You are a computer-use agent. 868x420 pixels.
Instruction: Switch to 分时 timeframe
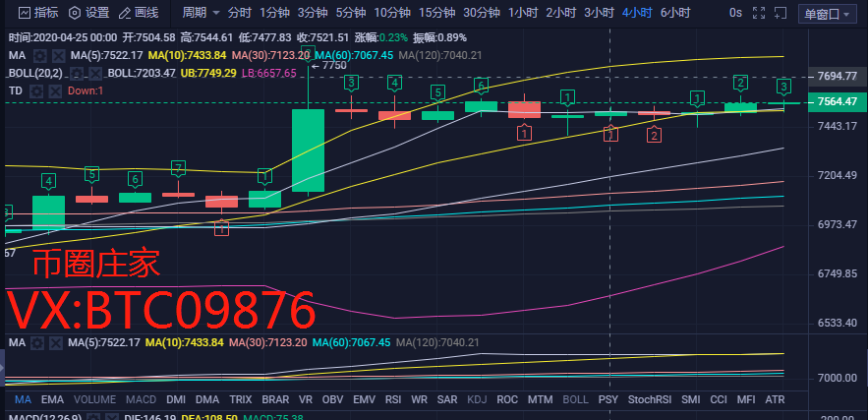[x=239, y=13]
